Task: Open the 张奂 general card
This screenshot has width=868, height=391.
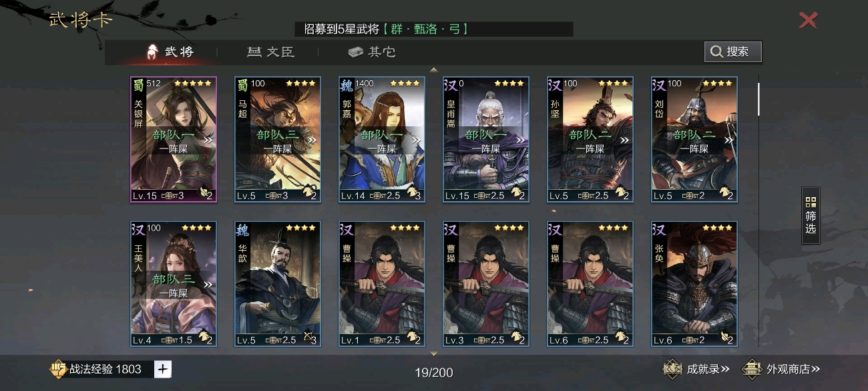Action: 694,284
